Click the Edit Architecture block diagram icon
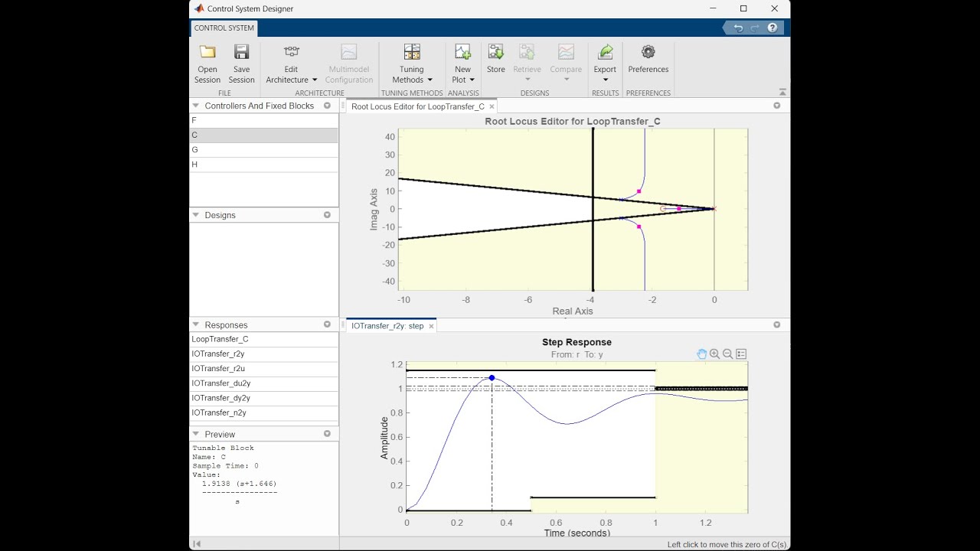This screenshot has height=551, width=980. (x=291, y=52)
